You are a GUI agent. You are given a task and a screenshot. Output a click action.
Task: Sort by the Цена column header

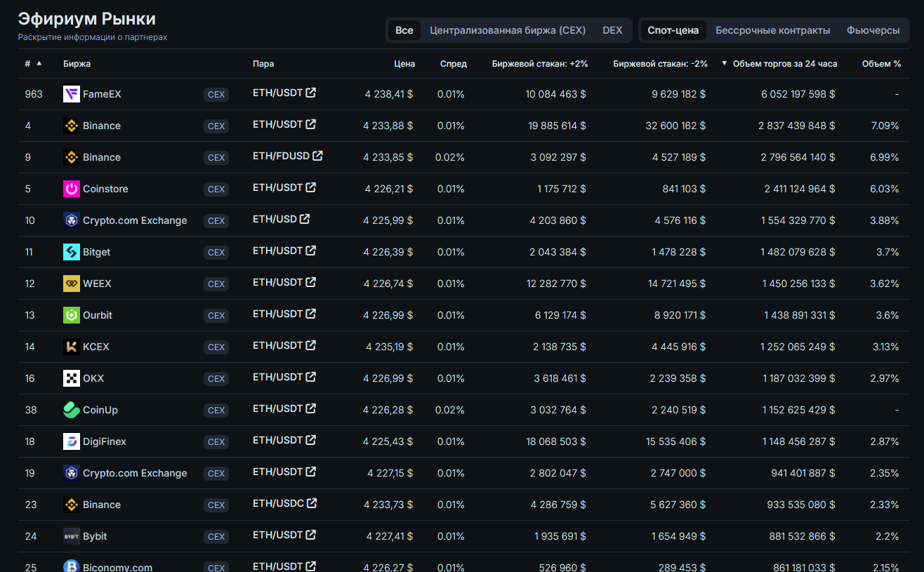(404, 64)
